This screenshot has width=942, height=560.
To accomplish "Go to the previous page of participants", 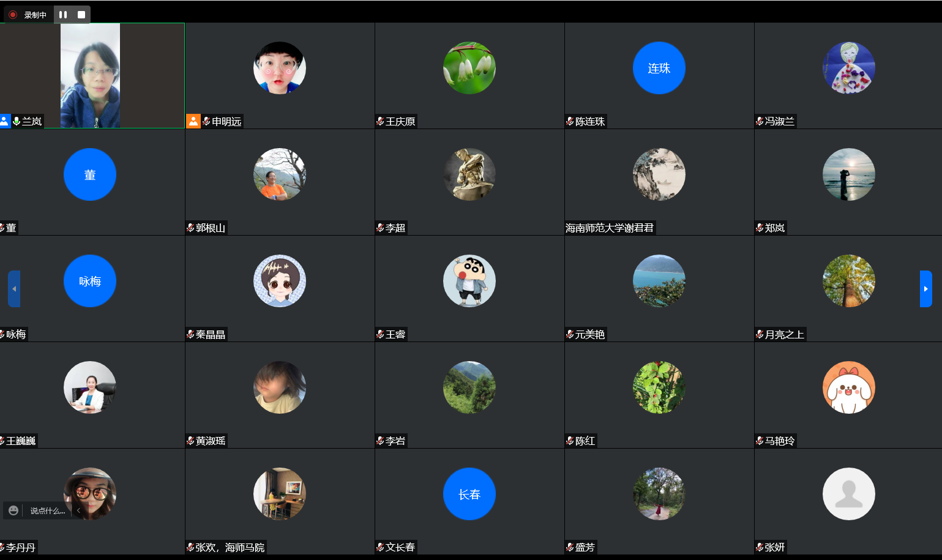I will 14,289.
